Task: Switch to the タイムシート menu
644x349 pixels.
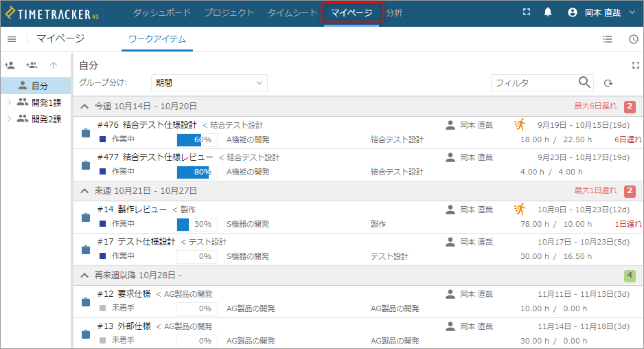Action: [x=292, y=13]
